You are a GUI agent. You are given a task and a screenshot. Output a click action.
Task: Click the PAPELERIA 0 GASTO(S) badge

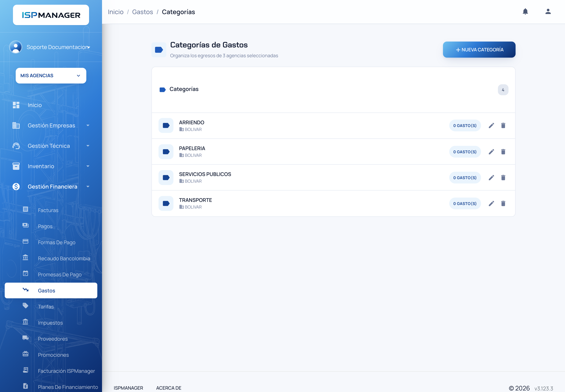click(x=465, y=152)
